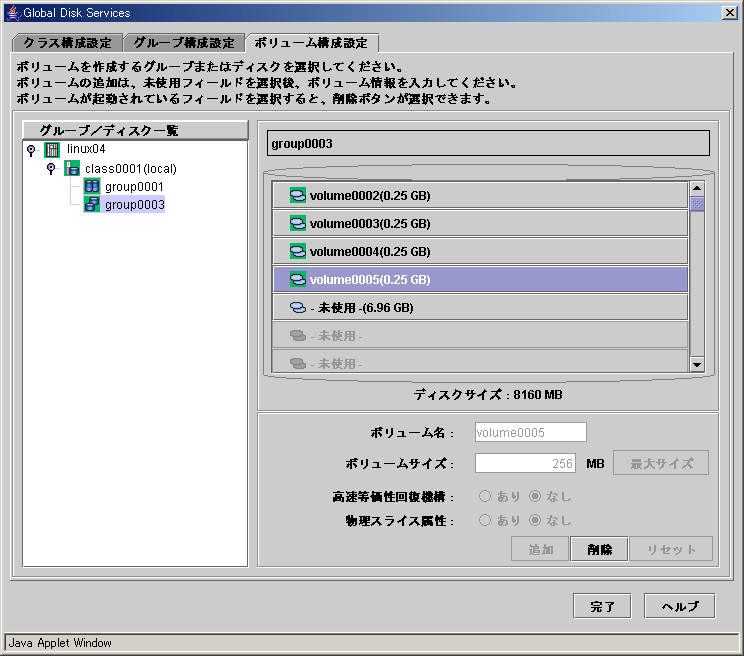Collapse the class0001(local) tree node
The width and height of the screenshot is (744, 656).
51,168
